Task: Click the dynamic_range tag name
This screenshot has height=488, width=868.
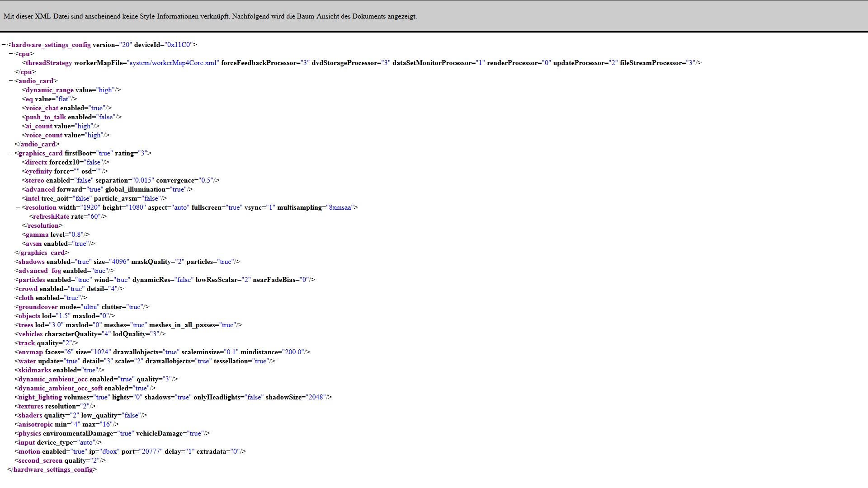Action: (49, 90)
